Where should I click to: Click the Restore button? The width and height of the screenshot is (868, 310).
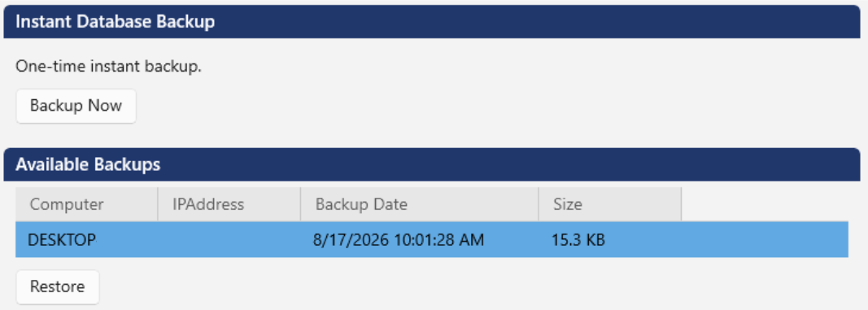58,286
